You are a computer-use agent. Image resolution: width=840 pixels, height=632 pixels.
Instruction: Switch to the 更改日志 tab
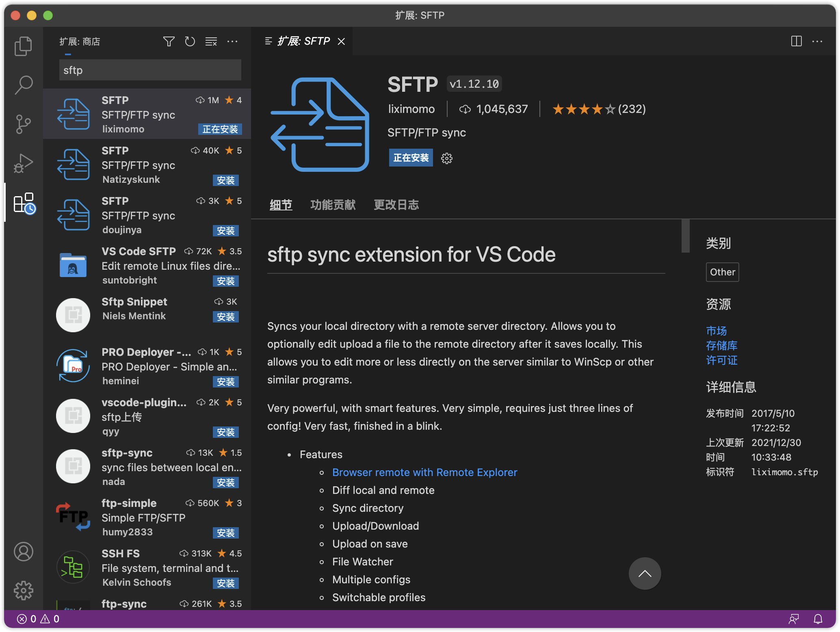pos(396,205)
